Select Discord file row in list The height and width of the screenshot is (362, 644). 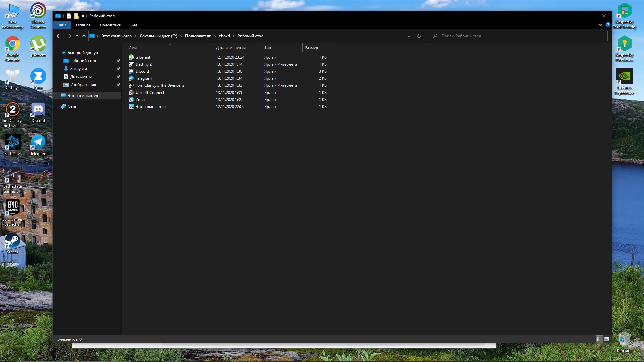point(227,71)
